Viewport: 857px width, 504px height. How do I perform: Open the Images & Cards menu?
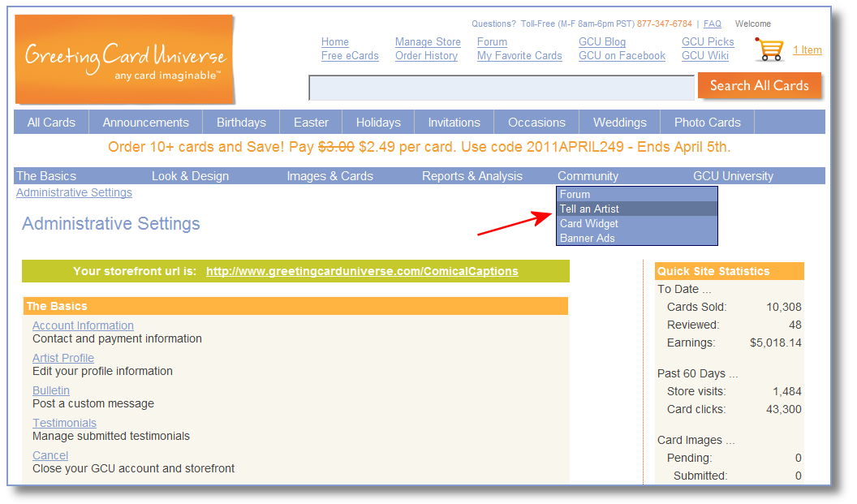coord(330,176)
